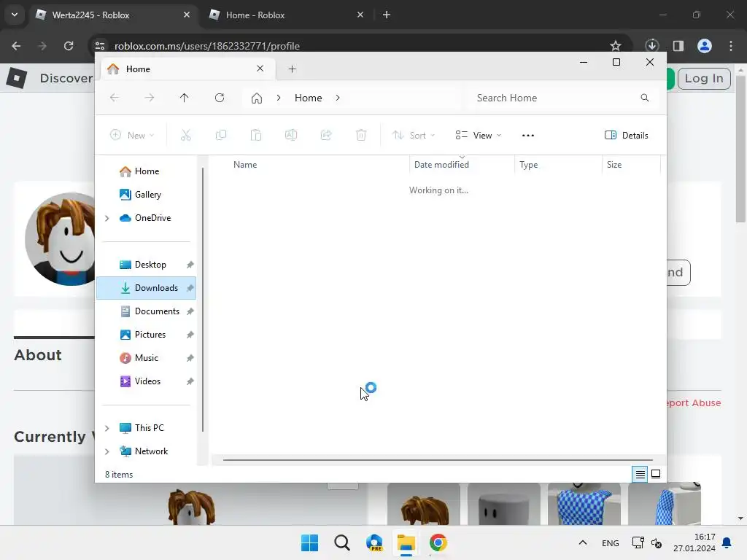The height and width of the screenshot is (560, 747).
Task: Refresh the File Explorer Home view
Action: 220,98
